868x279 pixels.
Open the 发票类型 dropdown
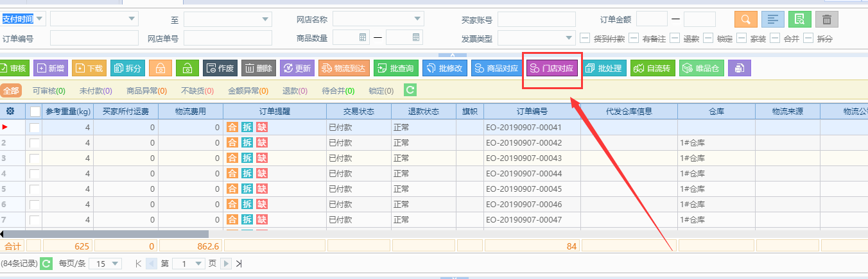click(x=569, y=38)
